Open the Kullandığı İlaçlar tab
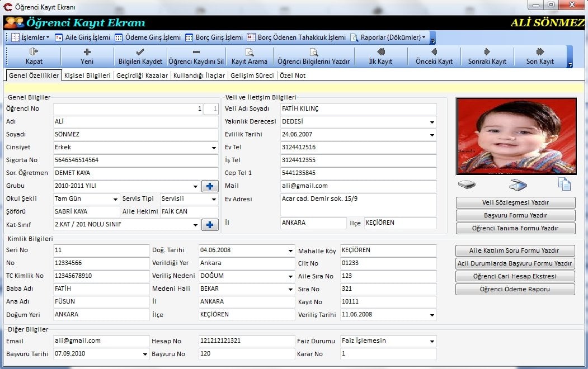This screenshot has width=588, height=369. click(x=199, y=75)
